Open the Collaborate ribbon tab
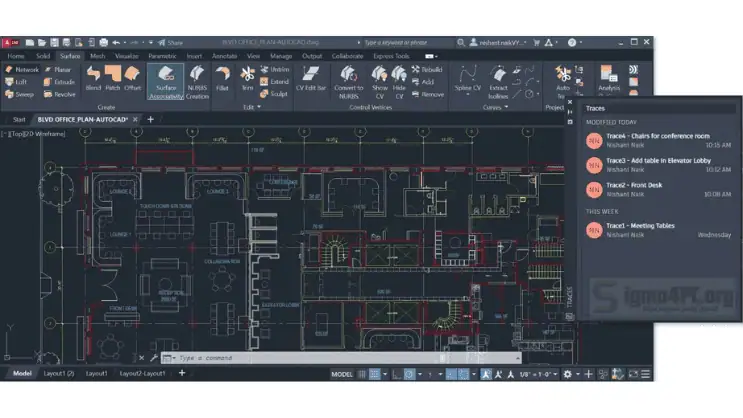Viewport: 743px width, 418px height. (347, 56)
